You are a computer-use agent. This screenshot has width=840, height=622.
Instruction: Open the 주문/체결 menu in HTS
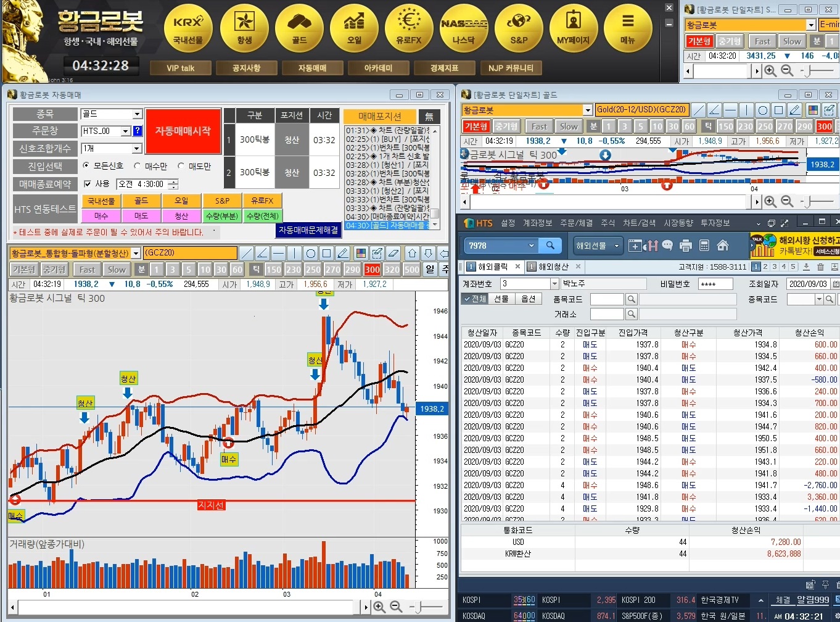click(x=576, y=223)
